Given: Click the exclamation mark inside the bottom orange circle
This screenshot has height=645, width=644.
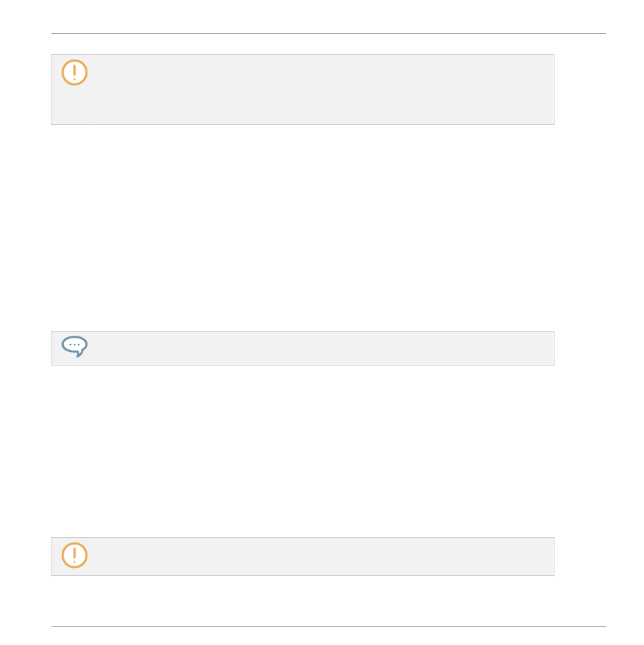Looking at the screenshot, I should pos(75,555).
